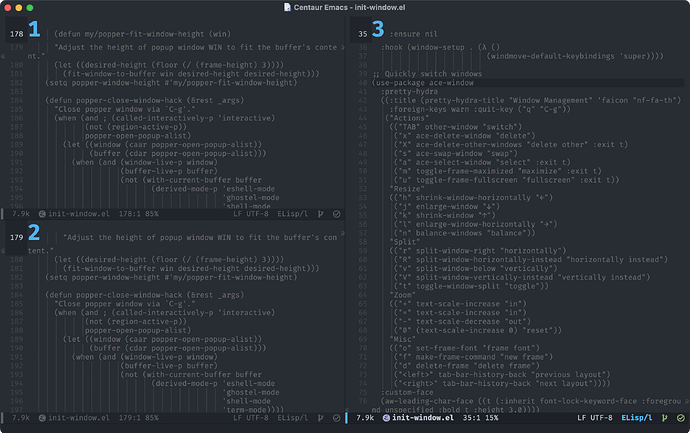The image size is (690, 433).
Task: Click the 7.9k buffer size in the 178:1 mode line
Action: pyautogui.click(x=21, y=214)
